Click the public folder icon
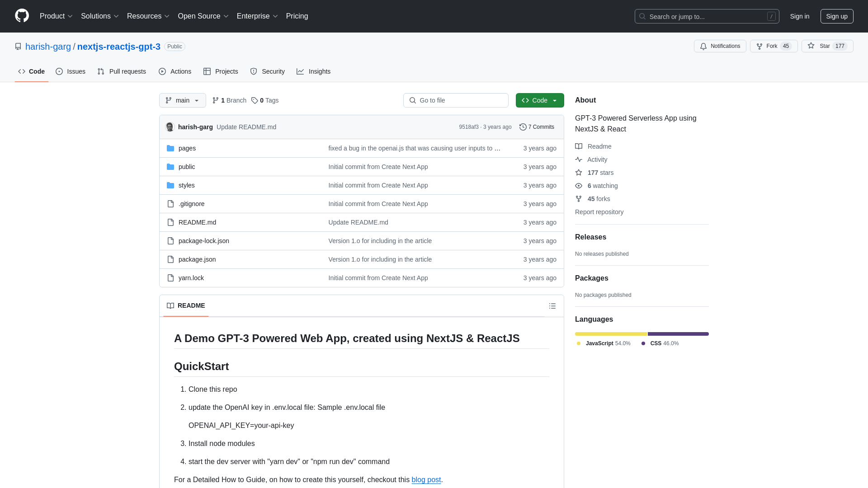 pyautogui.click(x=170, y=167)
